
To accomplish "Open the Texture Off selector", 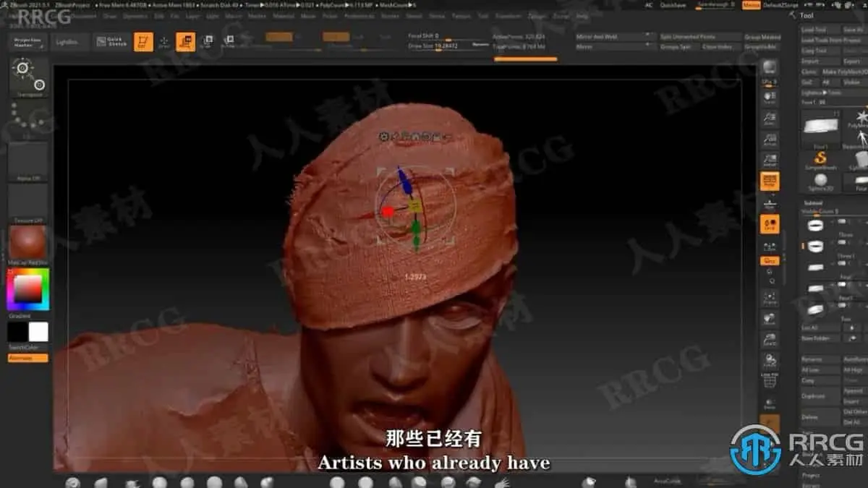I will pos(28,202).
